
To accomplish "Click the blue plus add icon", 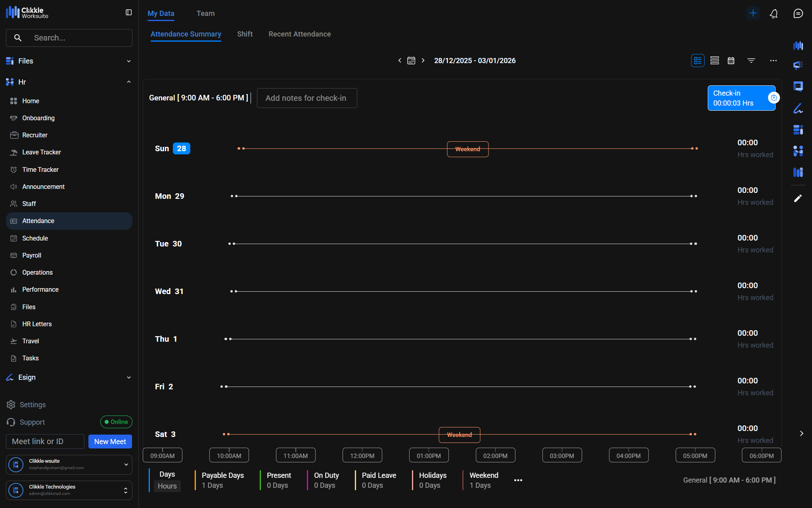I will [753, 13].
